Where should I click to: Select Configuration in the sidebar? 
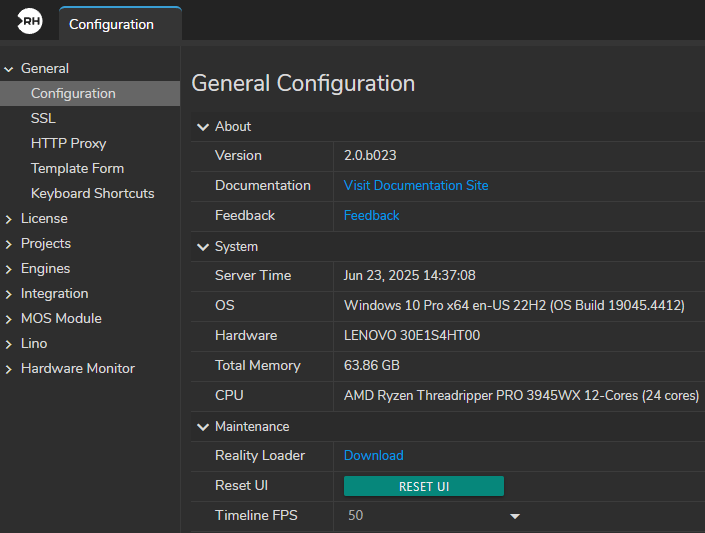coord(73,93)
